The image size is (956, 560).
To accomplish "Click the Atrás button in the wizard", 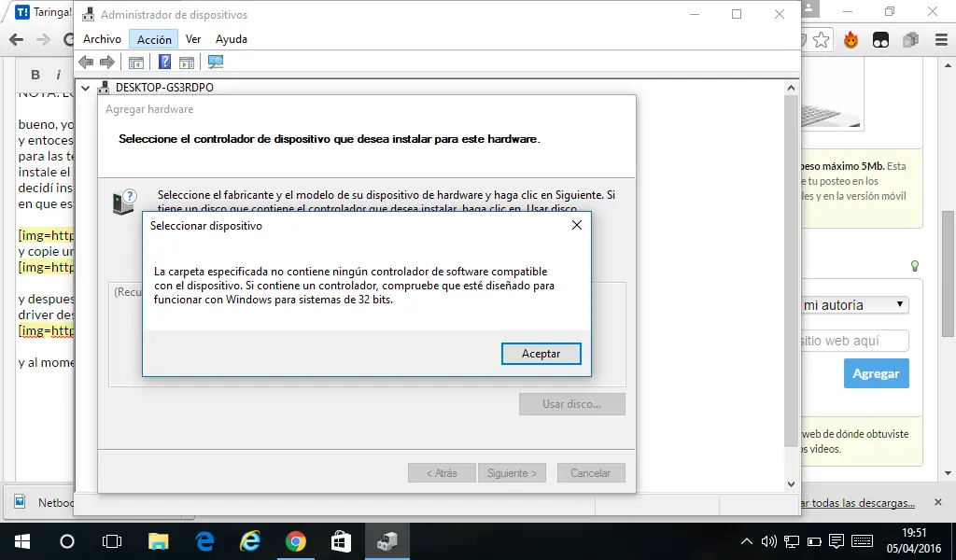I will (x=442, y=473).
